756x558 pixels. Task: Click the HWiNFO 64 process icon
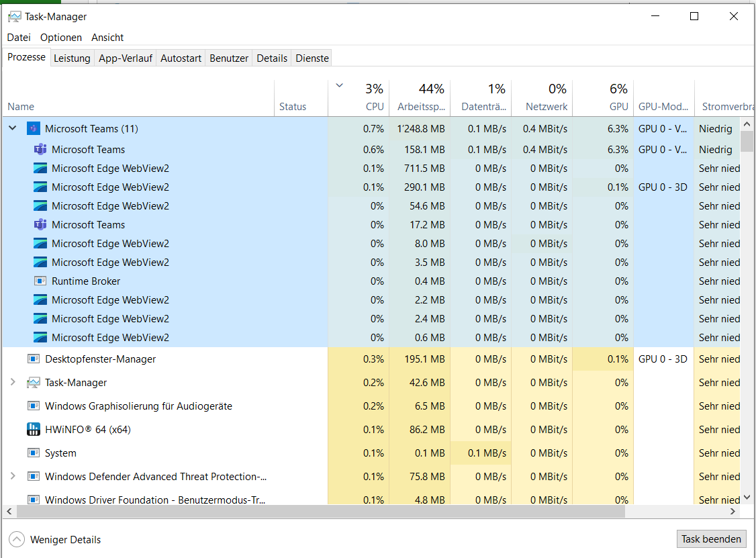point(34,429)
